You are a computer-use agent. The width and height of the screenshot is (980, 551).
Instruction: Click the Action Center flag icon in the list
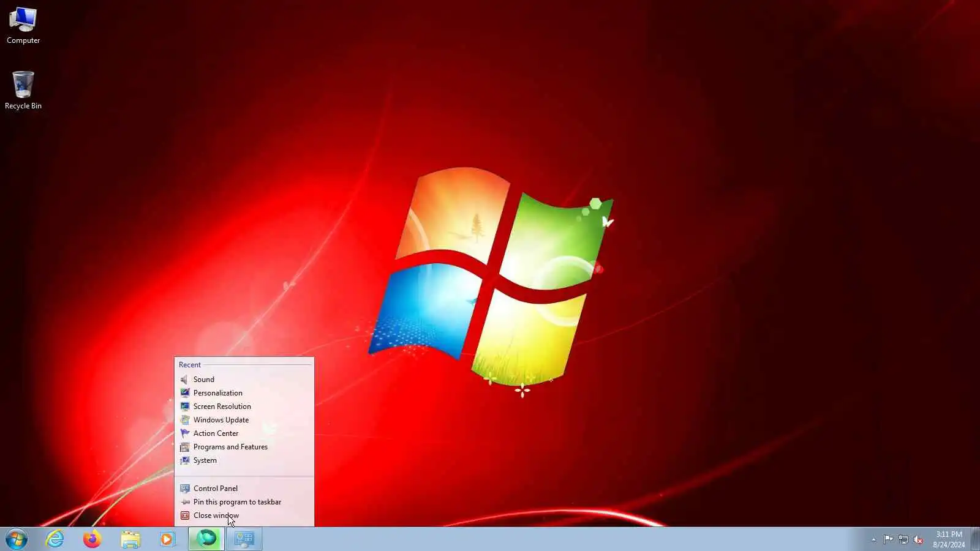(x=184, y=433)
